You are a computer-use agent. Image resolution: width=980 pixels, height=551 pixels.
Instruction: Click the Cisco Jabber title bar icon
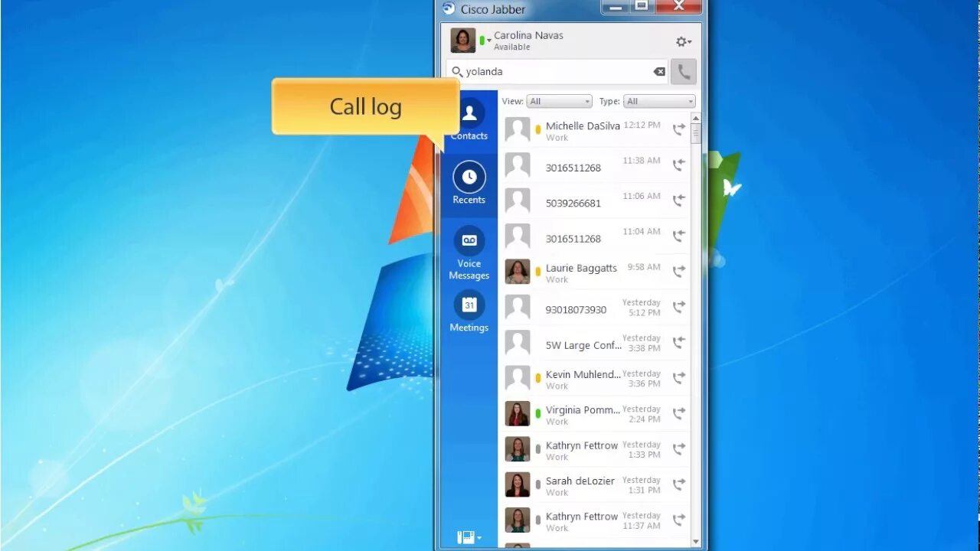click(x=449, y=8)
